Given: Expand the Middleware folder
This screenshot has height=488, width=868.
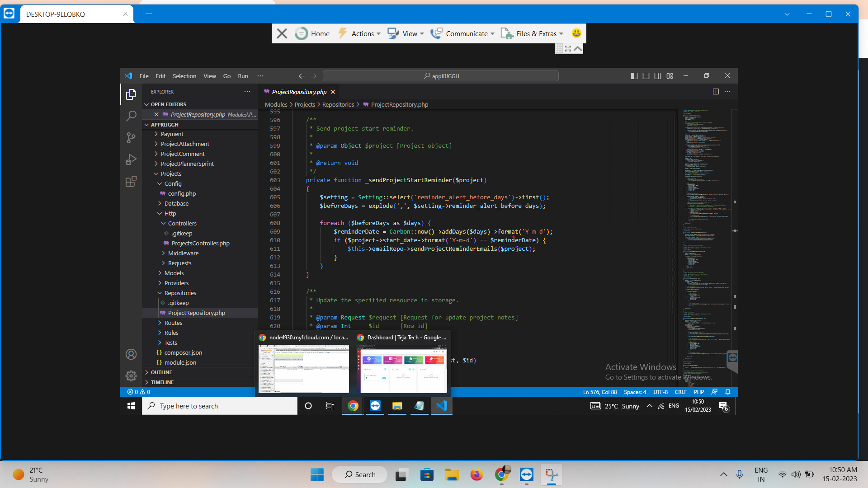Looking at the screenshot, I should click(183, 253).
